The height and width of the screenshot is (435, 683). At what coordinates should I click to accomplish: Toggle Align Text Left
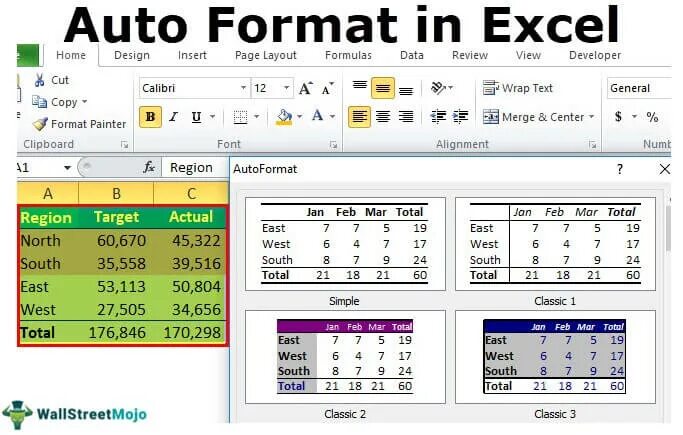click(x=359, y=117)
